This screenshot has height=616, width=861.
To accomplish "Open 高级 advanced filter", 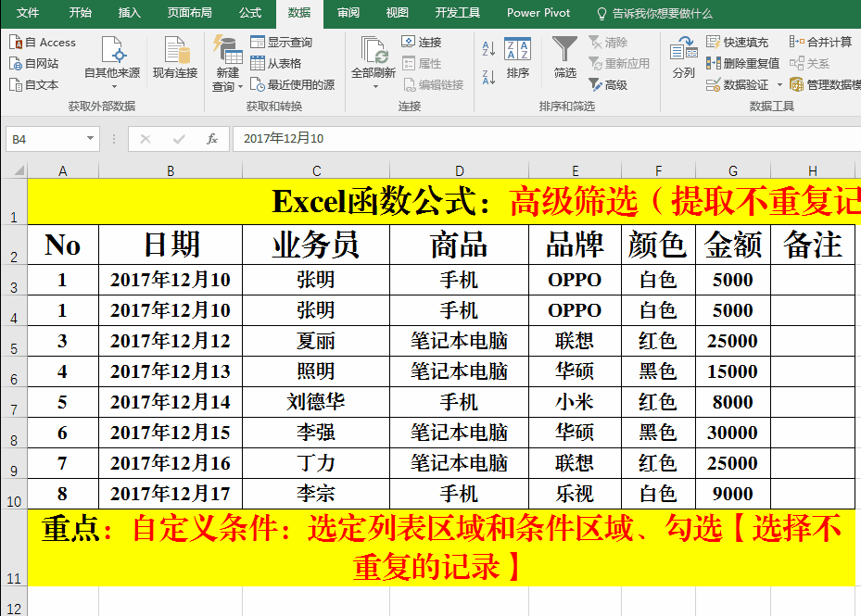I will pyautogui.click(x=608, y=84).
